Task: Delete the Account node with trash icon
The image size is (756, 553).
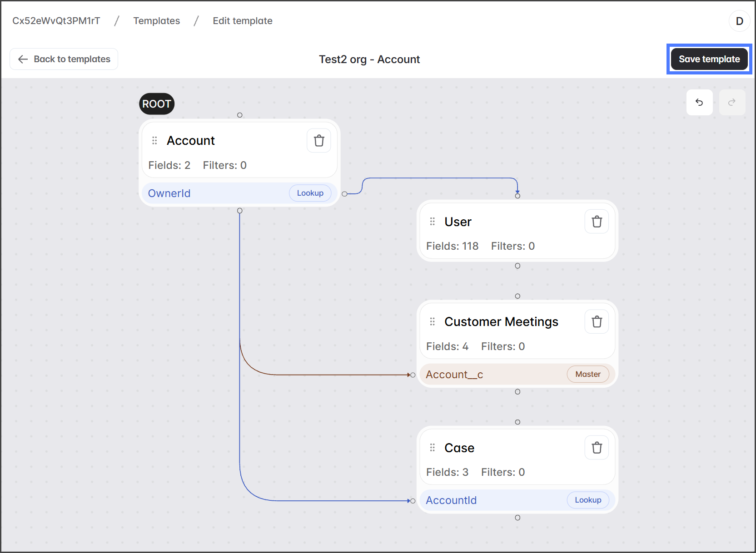Action: coord(319,141)
